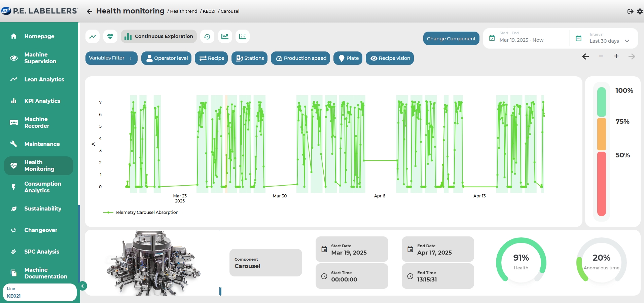This screenshot has height=303, width=644.
Task: Go back using header arrow icon
Action: [x=89, y=11]
